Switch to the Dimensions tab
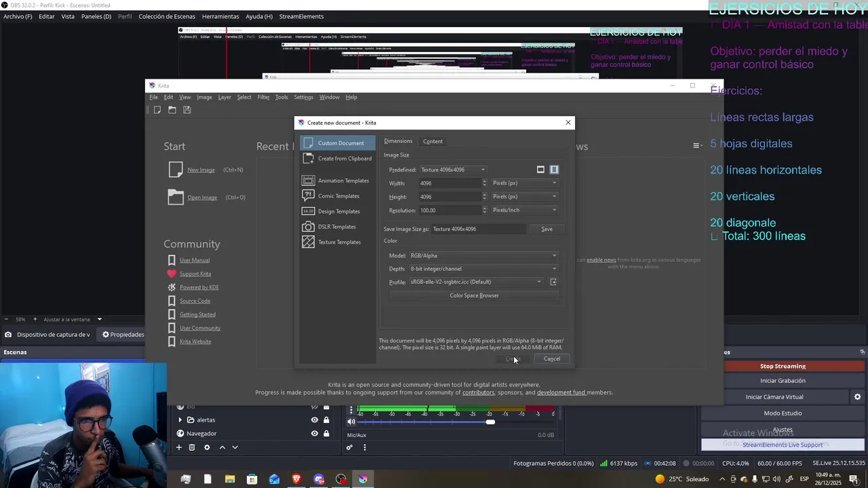 398,141
